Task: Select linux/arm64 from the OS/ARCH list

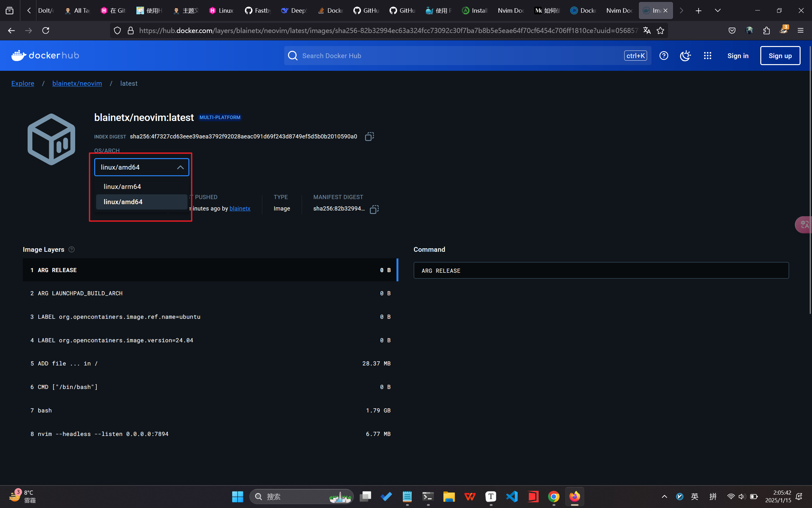Action: pyautogui.click(x=141, y=186)
